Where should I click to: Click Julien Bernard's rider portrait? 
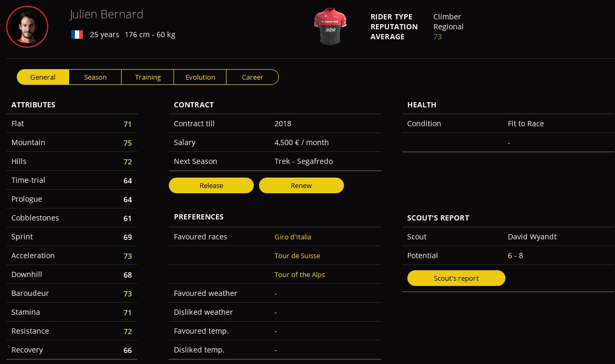(x=27, y=27)
